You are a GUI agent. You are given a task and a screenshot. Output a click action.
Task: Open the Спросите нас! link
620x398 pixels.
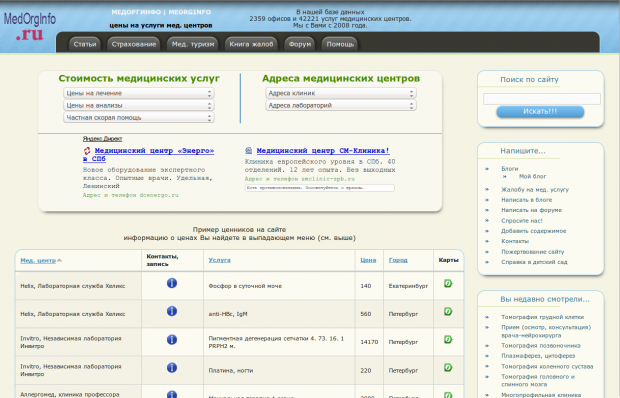pyautogui.click(x=522, y=221)
